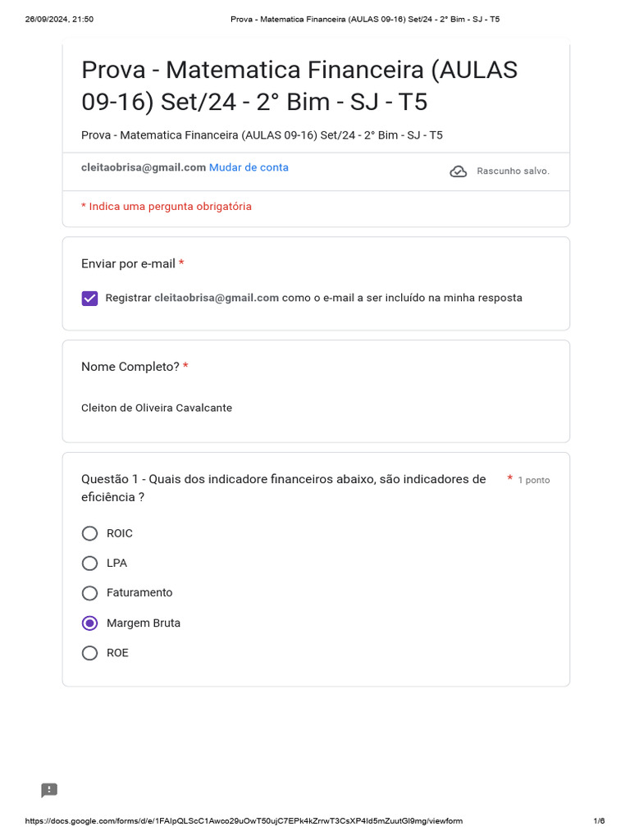This screenshot has width=630, height=840.
Task: Click the Enviar por e-mail label
Action: (x=128, y=263)
